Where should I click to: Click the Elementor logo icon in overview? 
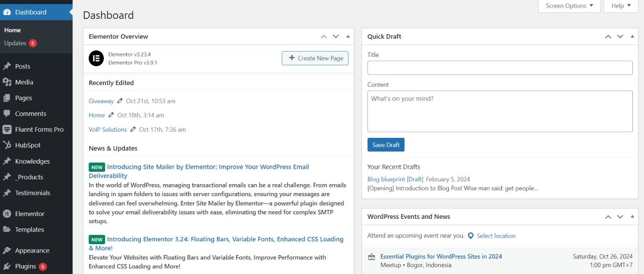(x=96, y=58)
